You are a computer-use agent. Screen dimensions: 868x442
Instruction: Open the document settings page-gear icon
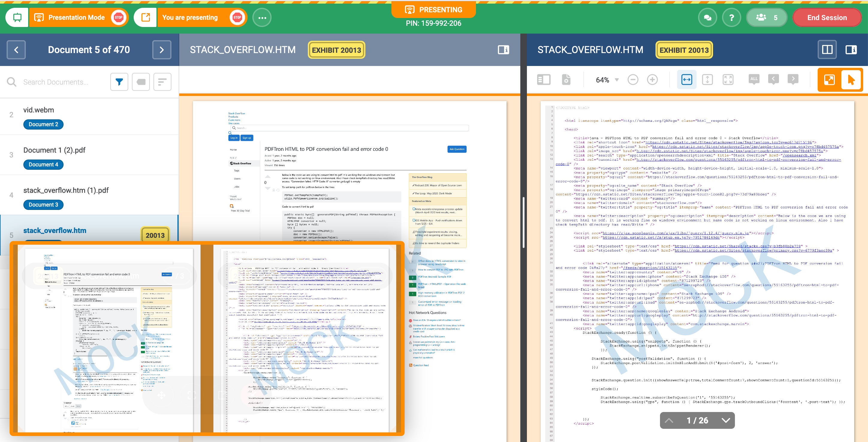click(x=566, y=80)
